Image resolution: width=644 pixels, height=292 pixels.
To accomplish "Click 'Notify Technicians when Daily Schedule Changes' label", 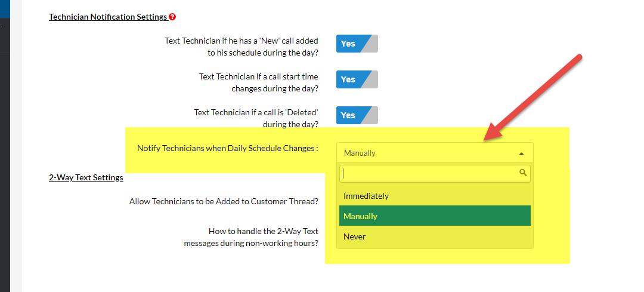I will [x=227, y=148].
